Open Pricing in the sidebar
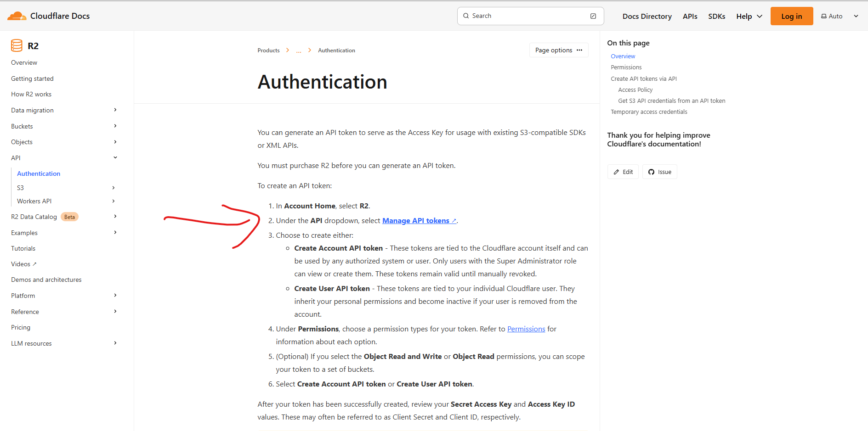 click(21, 327)
